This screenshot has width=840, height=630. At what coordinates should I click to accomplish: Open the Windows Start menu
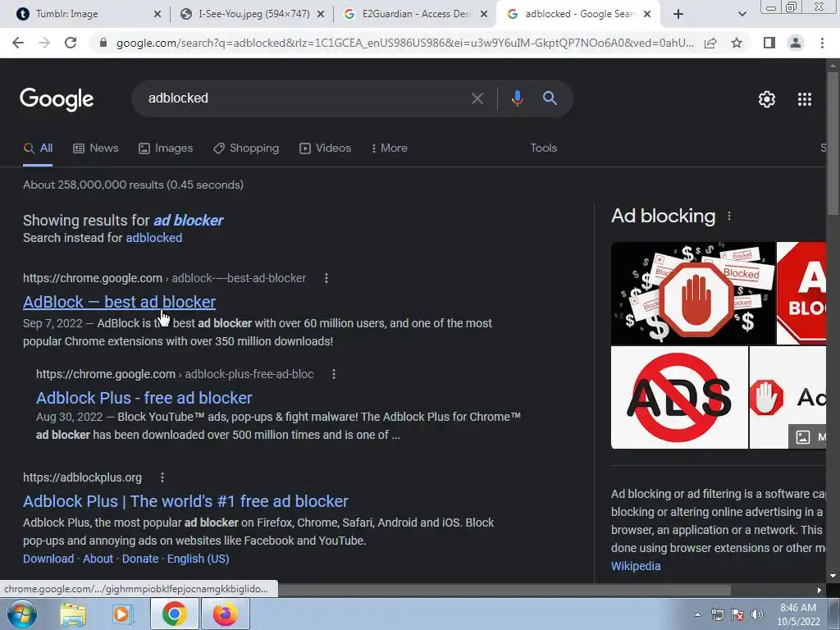pos(21,614)
